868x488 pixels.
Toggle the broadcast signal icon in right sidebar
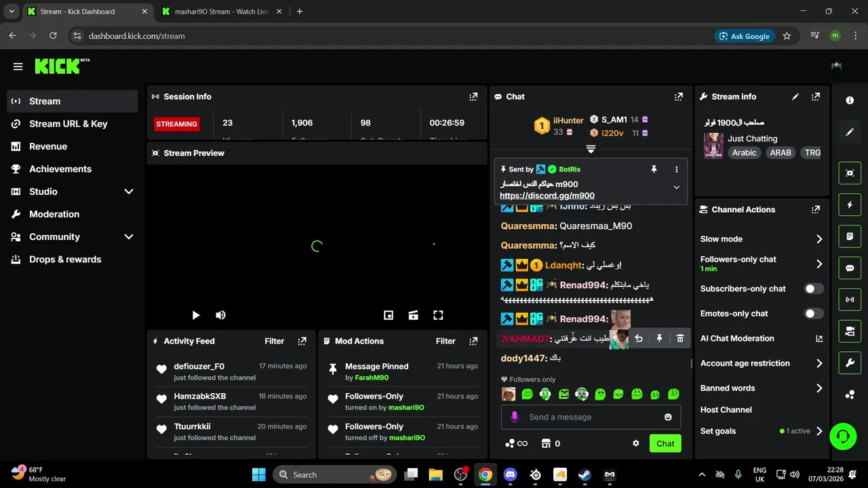tap(850, 300)
